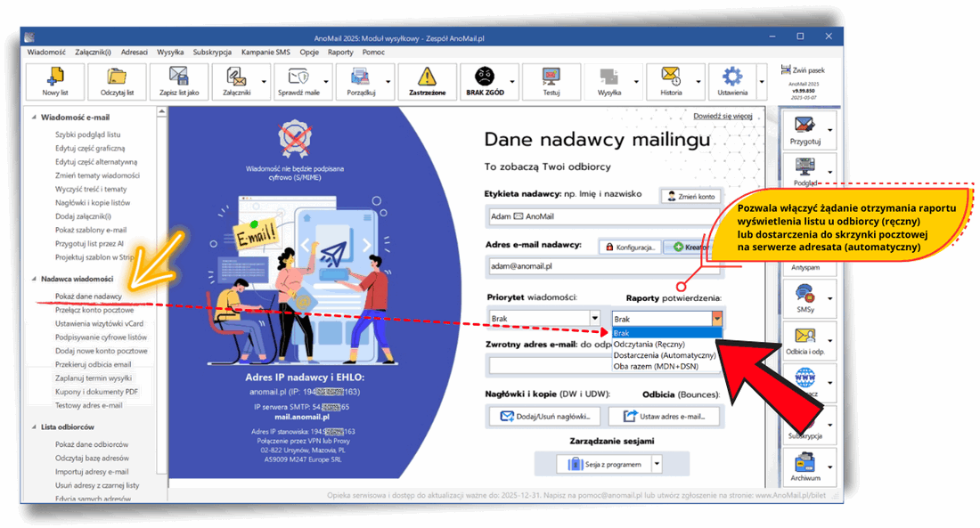Collapse the Wiadomość e-mail tree section

pos(34,117)
